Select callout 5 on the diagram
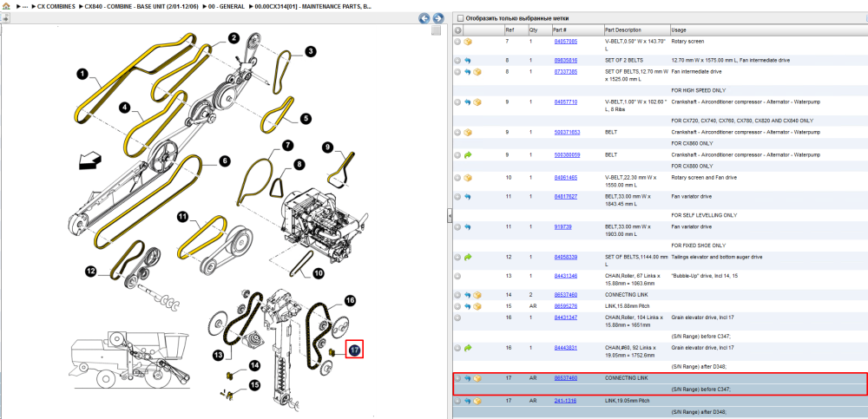This screenshot has width=868, height=419. coord(306,118)
